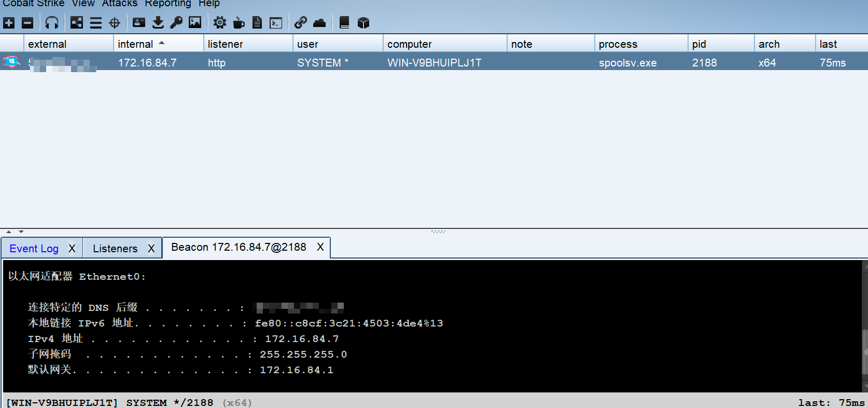The height and width of the screenshot is (408, 868).
Task: Switch to the Listeners tab
Action: point(115,249)
